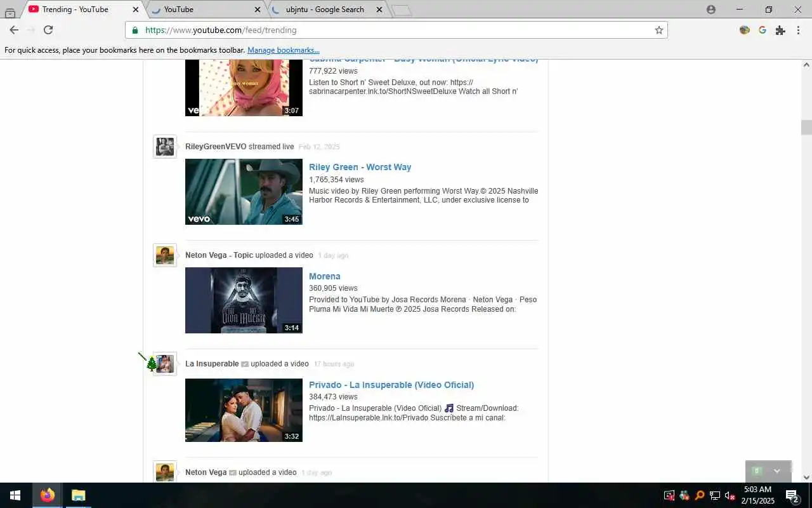Screen dimensions: 812x508
Task: Click the green icon in gray overlay box
Action: (756, 471)
